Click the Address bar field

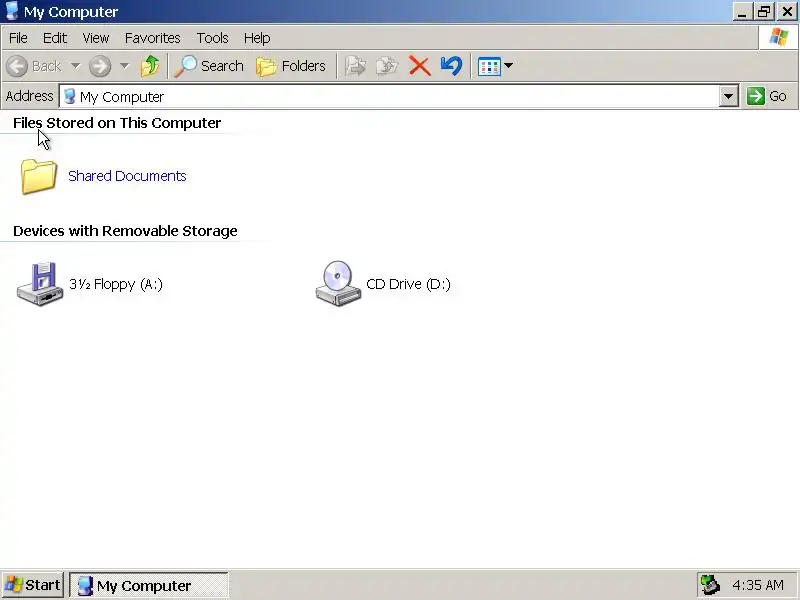[x=390, y=96]
